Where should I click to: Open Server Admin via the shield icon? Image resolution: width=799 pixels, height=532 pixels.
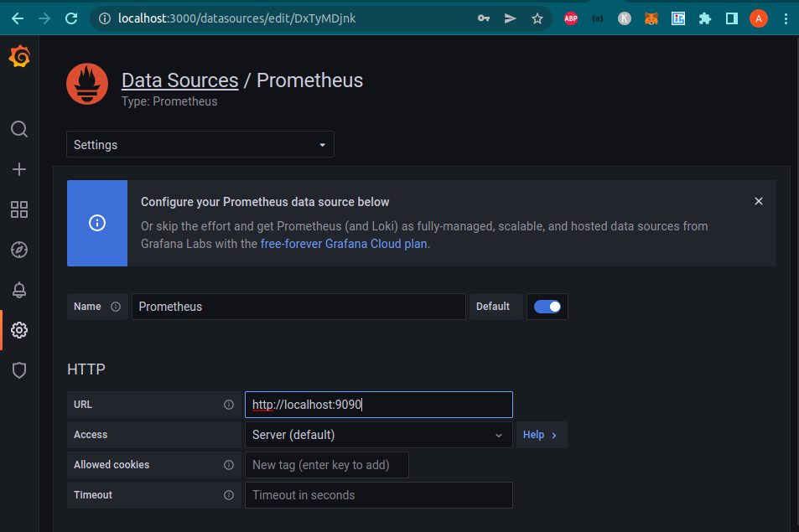[x=18, y=370]
